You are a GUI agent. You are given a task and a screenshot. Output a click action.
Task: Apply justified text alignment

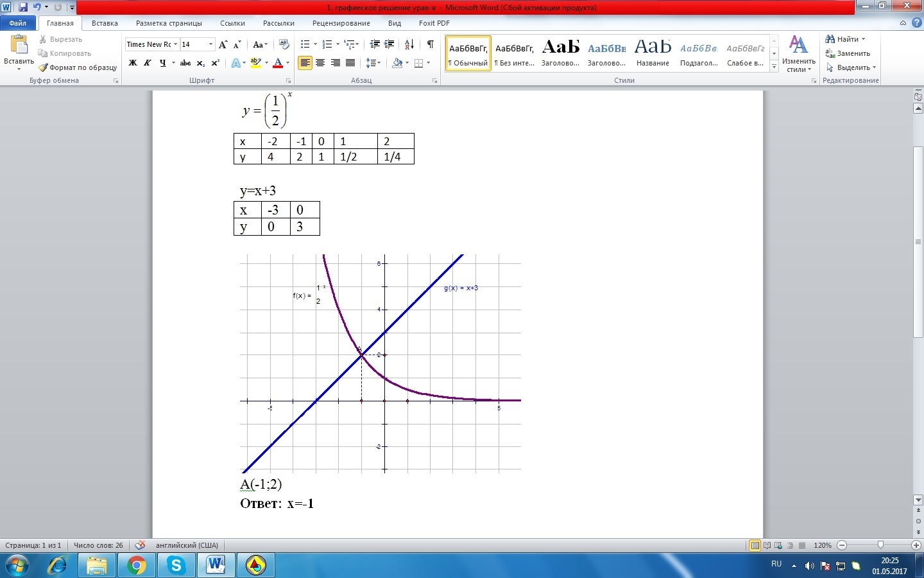point(350,63)
